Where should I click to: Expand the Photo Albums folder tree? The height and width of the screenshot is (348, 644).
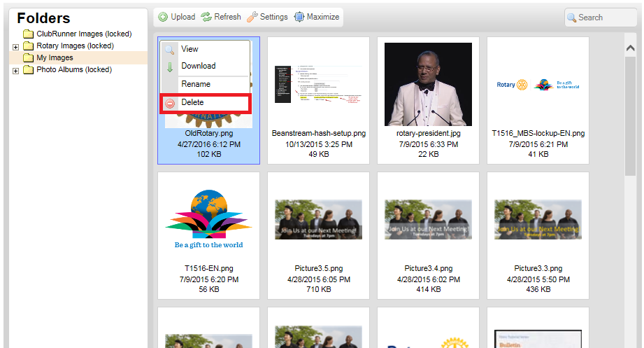point(16,70)
